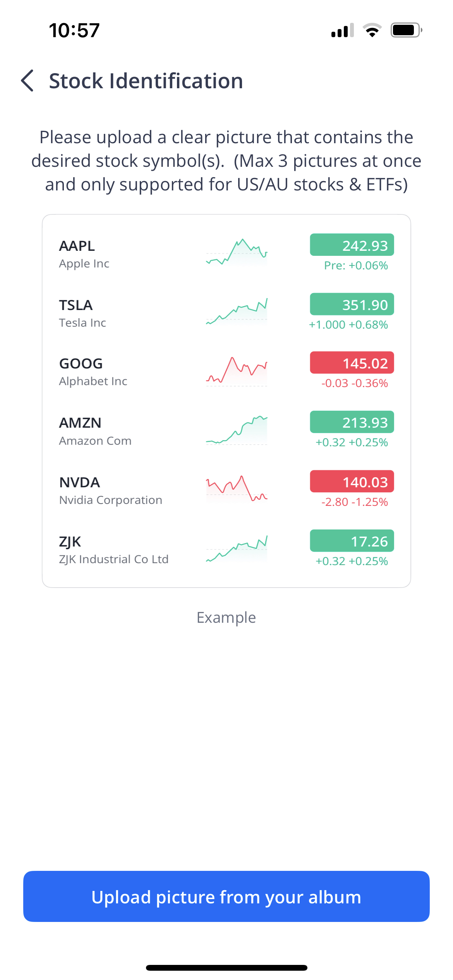Tap the Example caption label
Viewport: 453px width, 980px height.
tap(226, 618)
